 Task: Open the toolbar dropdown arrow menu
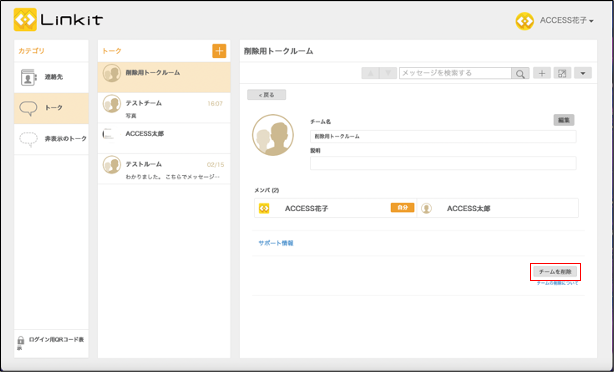(583, 73)
